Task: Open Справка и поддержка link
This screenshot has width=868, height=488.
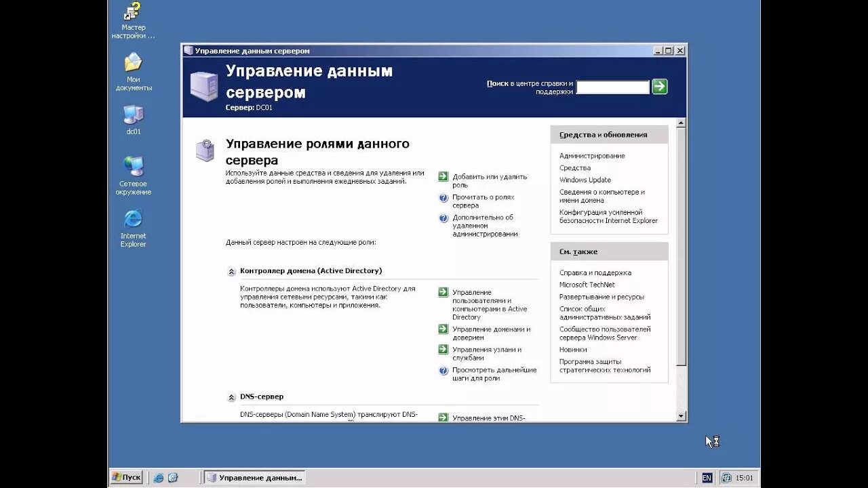Action: coord(595,273)
